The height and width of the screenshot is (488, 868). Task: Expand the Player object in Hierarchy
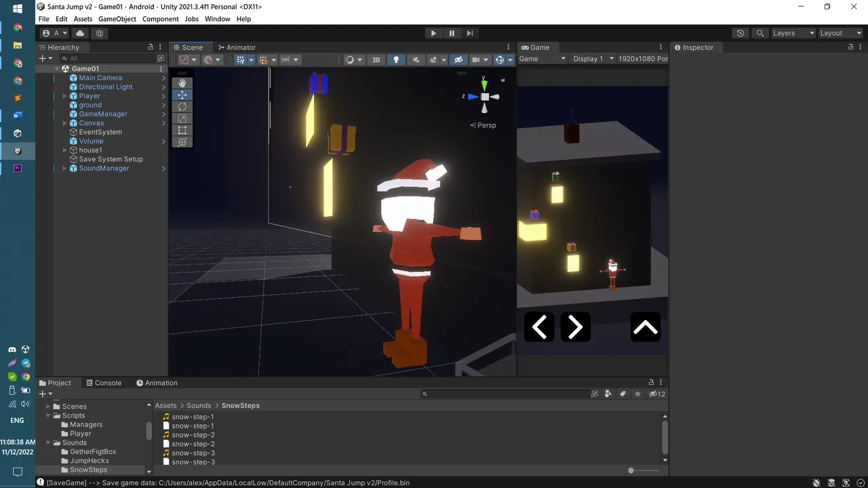(x=65, y=96)
